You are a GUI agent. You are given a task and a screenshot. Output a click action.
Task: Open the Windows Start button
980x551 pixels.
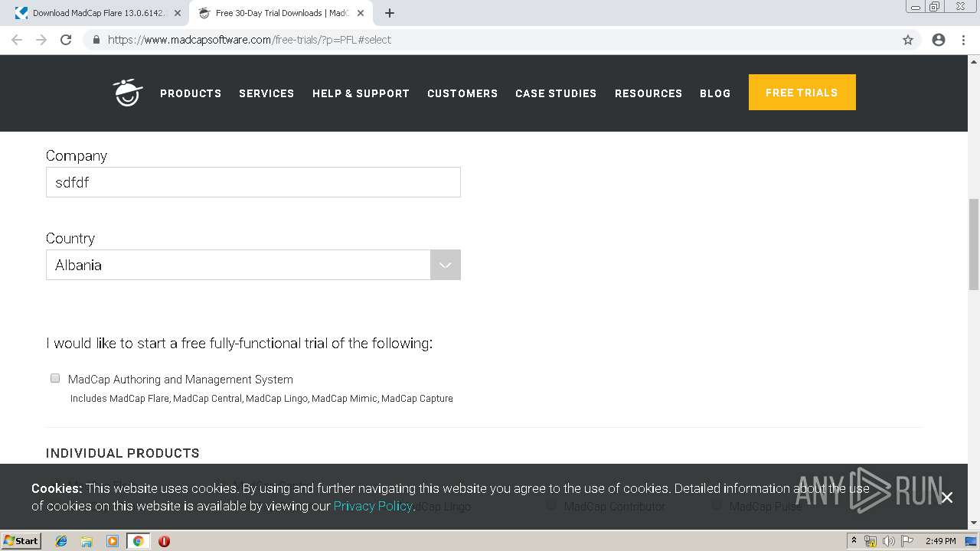(x=21, y=541)
